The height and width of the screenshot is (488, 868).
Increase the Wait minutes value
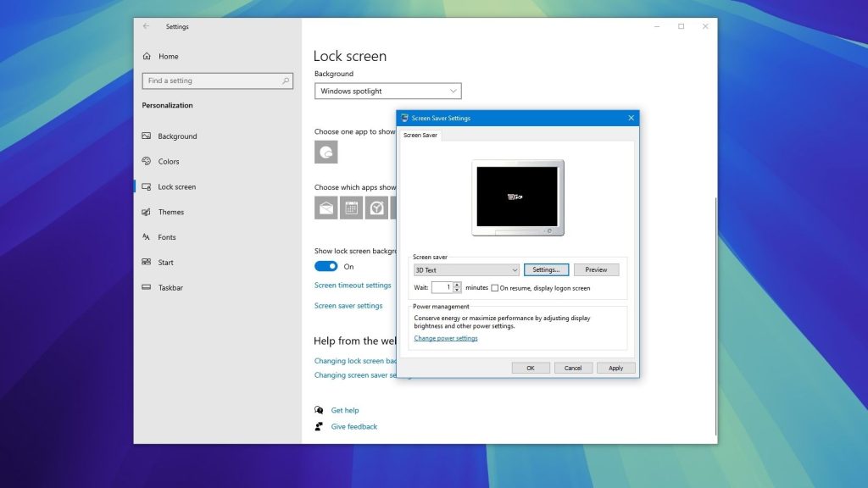tap(457, 284)
